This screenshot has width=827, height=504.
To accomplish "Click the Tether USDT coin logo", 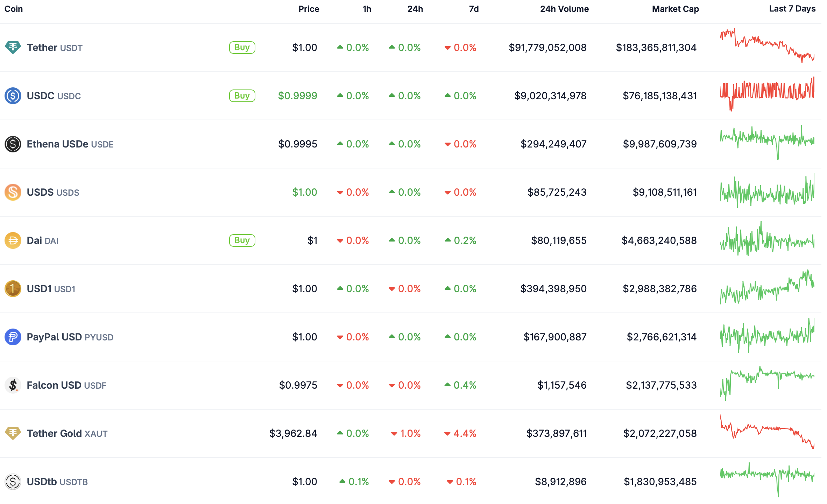I will [x=13, y=48].
